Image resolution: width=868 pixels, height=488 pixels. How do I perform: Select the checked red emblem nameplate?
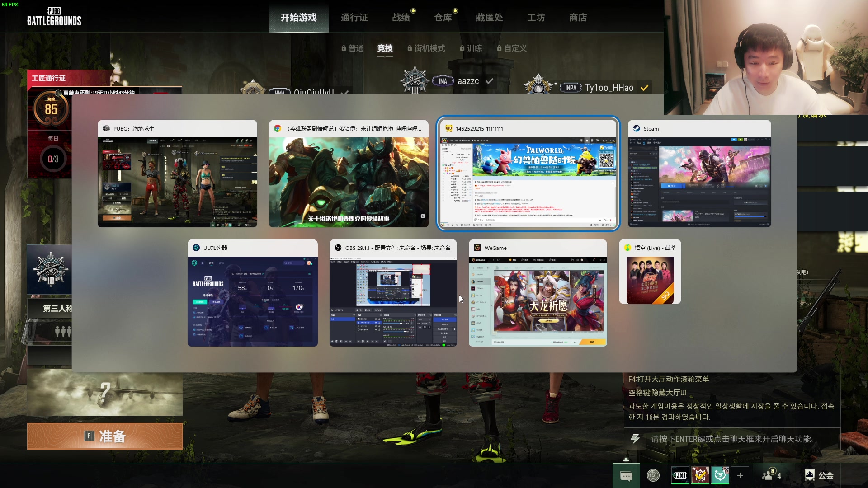[x=700, y=475]
